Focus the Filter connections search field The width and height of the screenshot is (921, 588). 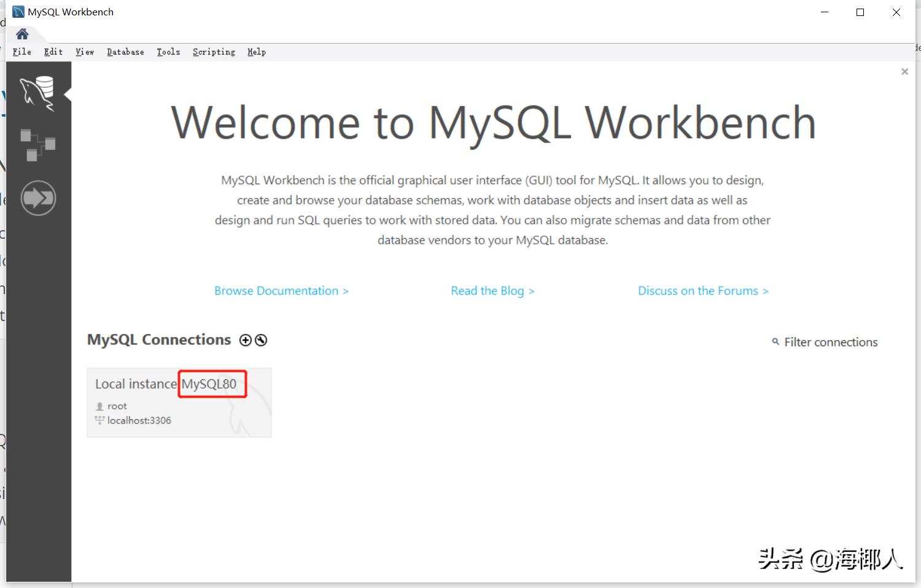coord(831,342)
